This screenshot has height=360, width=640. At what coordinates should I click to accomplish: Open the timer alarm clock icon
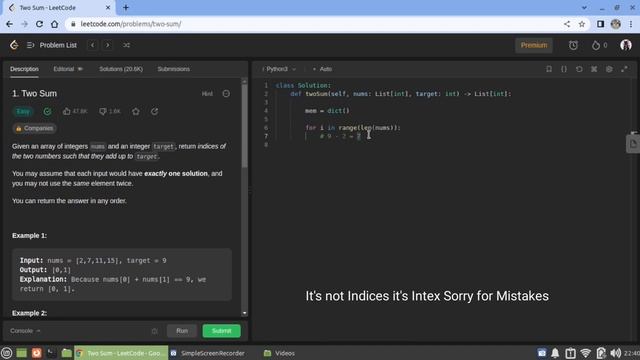(573, 45)
